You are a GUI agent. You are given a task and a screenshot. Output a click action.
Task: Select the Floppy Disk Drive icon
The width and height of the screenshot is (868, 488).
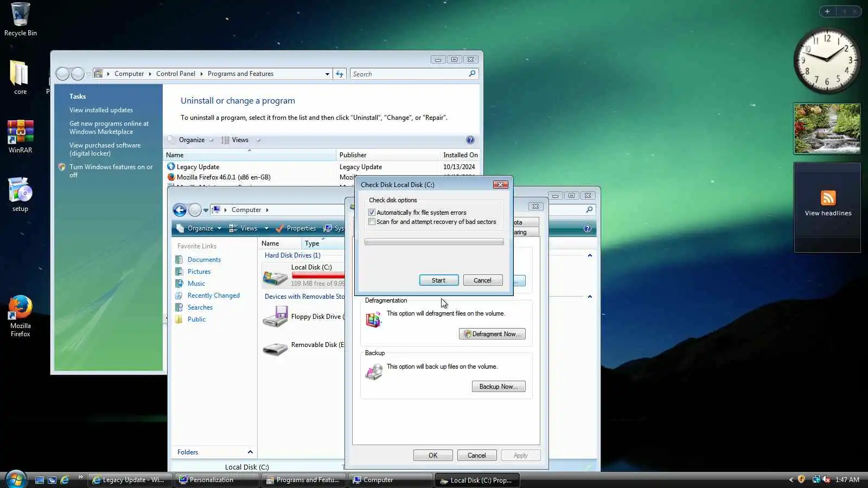tap(275, 317)
